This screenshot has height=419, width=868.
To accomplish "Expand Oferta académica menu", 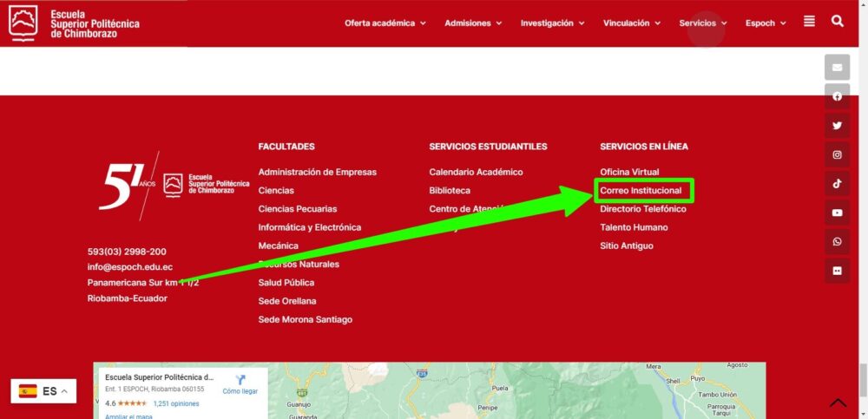I will point(385,23).
